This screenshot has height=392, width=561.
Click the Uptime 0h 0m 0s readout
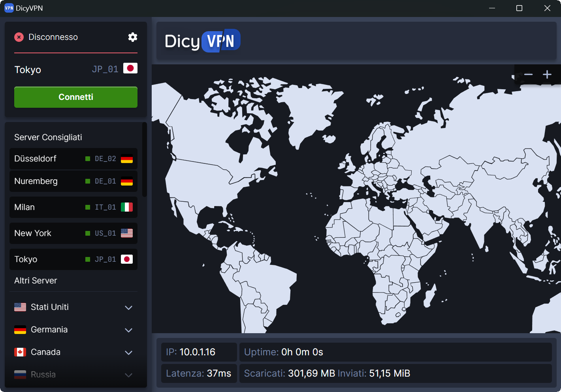(x=395, y=352)
